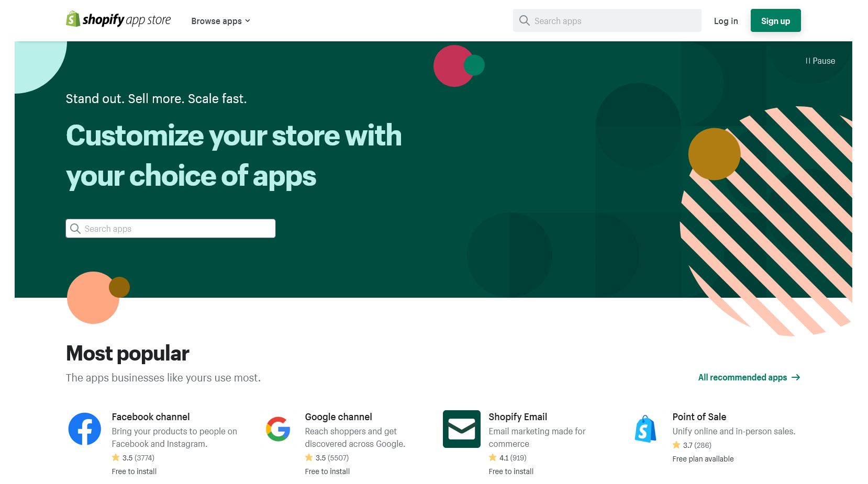This screenshot has width=868, height=484.
Task: Open the Shopify Email title link
Action: [x=518, y=417]
